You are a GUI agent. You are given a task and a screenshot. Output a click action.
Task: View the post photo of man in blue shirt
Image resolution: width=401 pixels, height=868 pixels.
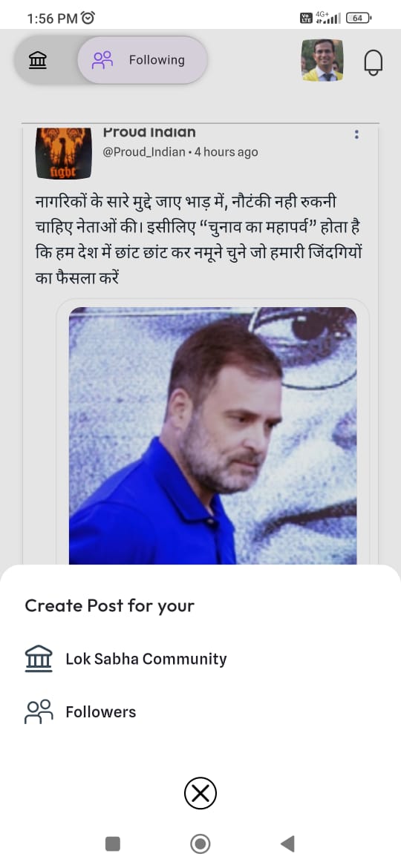(x=212, y=435)
